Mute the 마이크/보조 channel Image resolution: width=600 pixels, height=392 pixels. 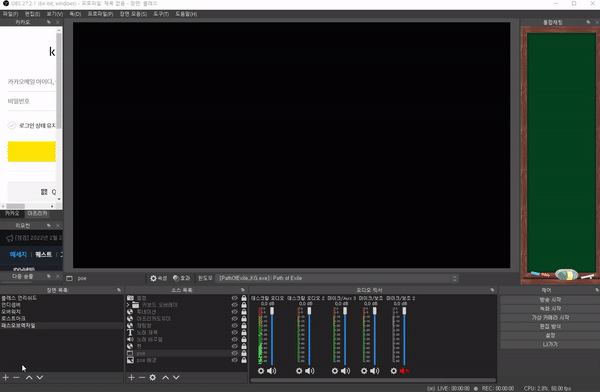click(375, 371)
